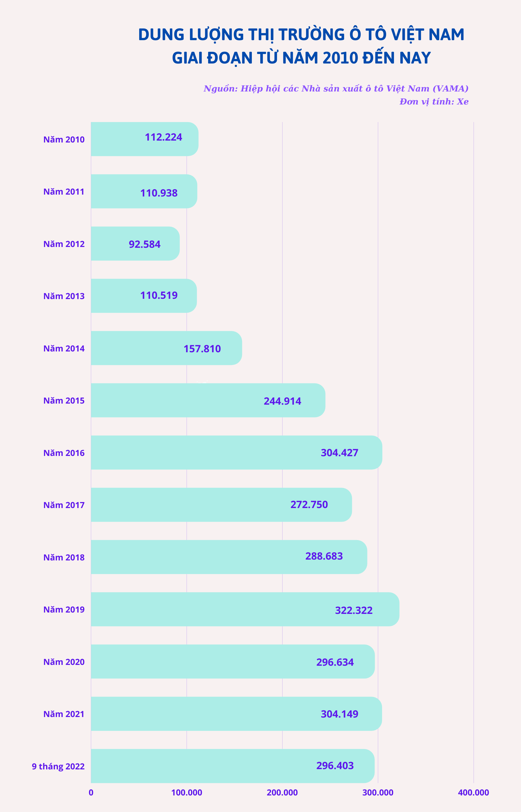Click the 400.000 axis tick label

[x=473, y=792]
